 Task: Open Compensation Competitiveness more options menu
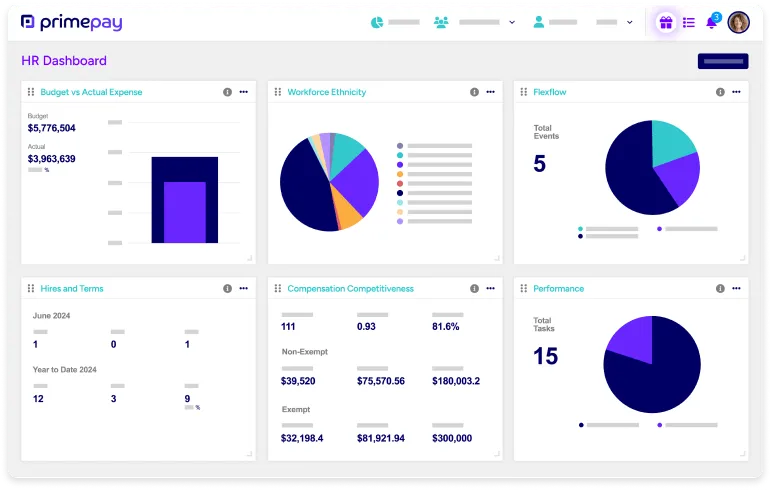coord(491,288)
